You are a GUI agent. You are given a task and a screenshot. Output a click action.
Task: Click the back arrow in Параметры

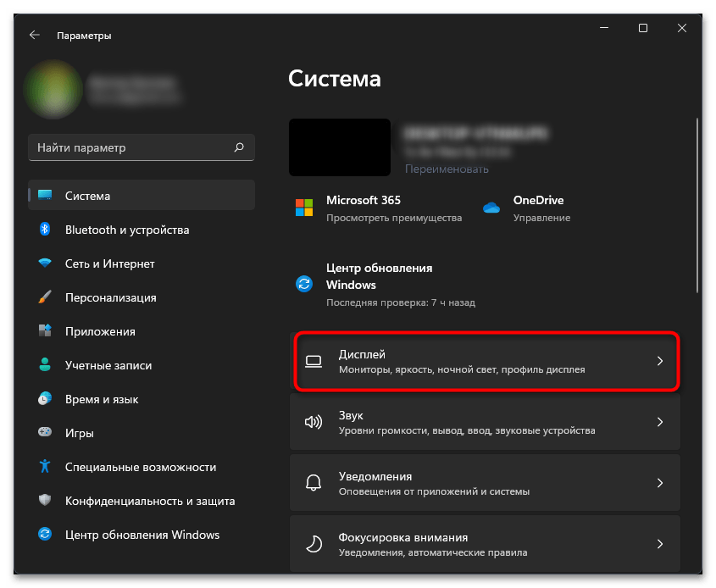[34, 36]
